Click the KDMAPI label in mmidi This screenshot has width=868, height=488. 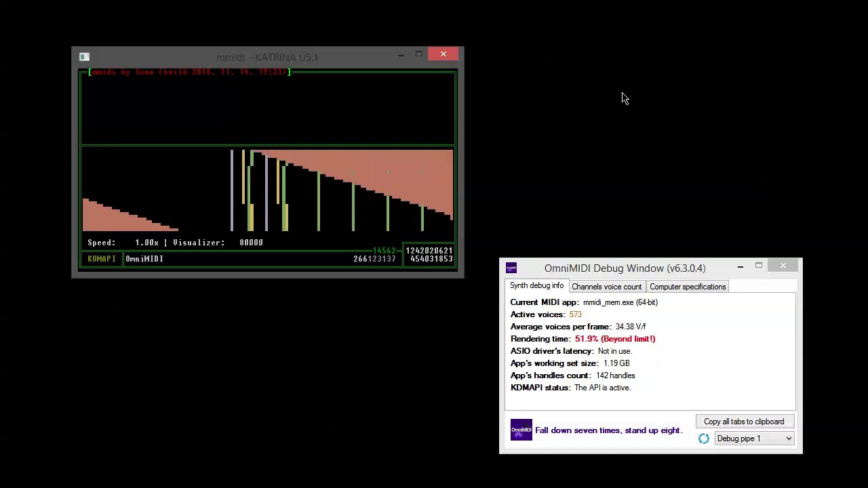point(102,258)
